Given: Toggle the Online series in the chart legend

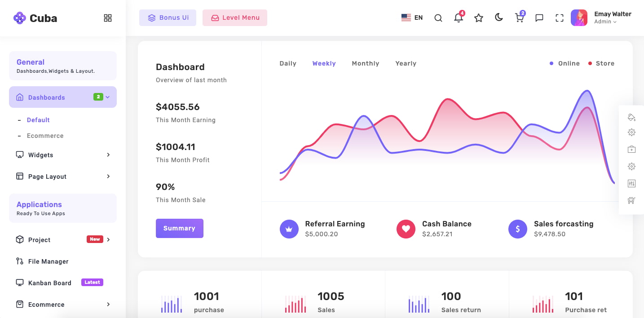Looking at the screenshot, I should pos(565,63).
